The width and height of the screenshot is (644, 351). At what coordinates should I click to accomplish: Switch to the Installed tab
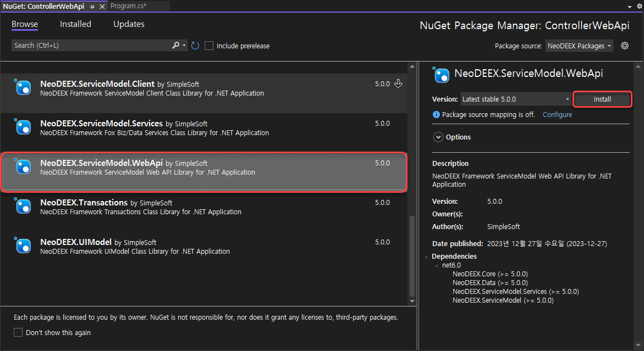(x=75, y=24)
